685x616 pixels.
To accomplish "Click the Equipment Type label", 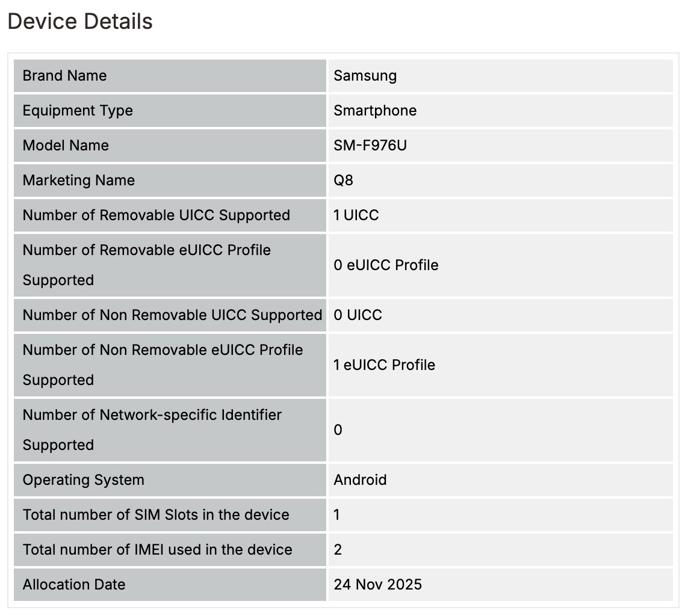I will [x=78, y=111].
